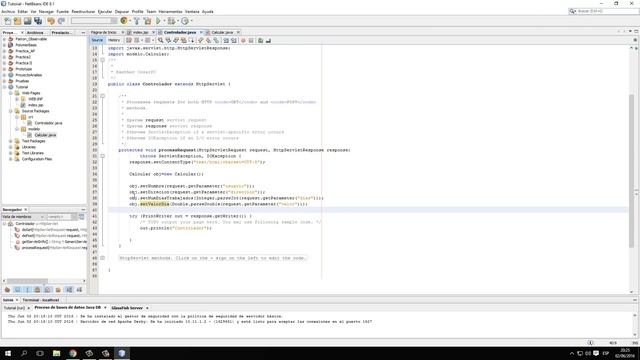
Task: Expand the HttpServlet methods code fold
Action: (x=102, y=258)
